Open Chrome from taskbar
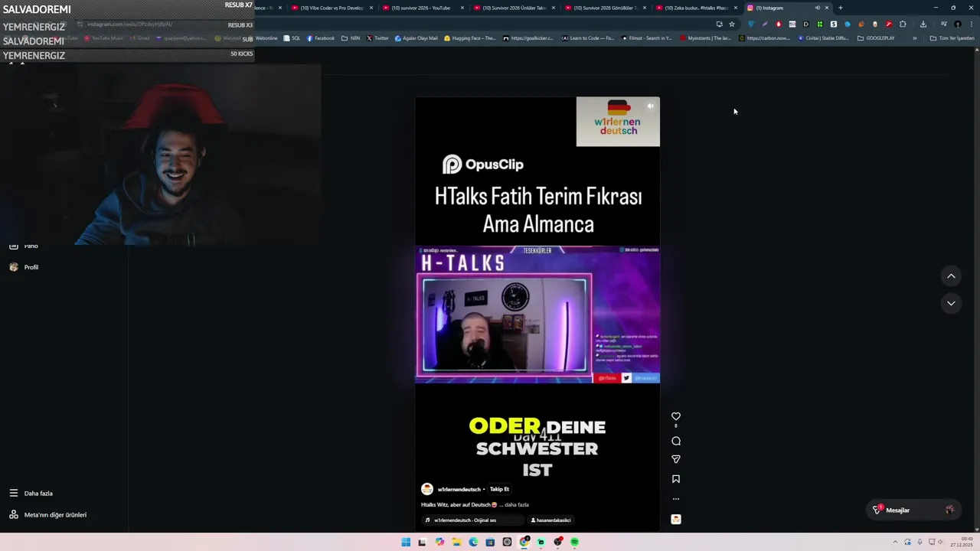 click(x=524, y=542)
